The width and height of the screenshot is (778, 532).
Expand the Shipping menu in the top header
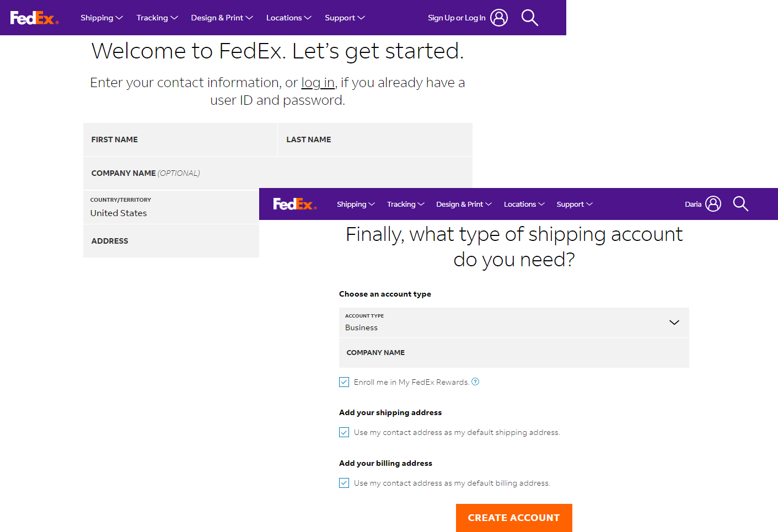click(x=101, y=18)
